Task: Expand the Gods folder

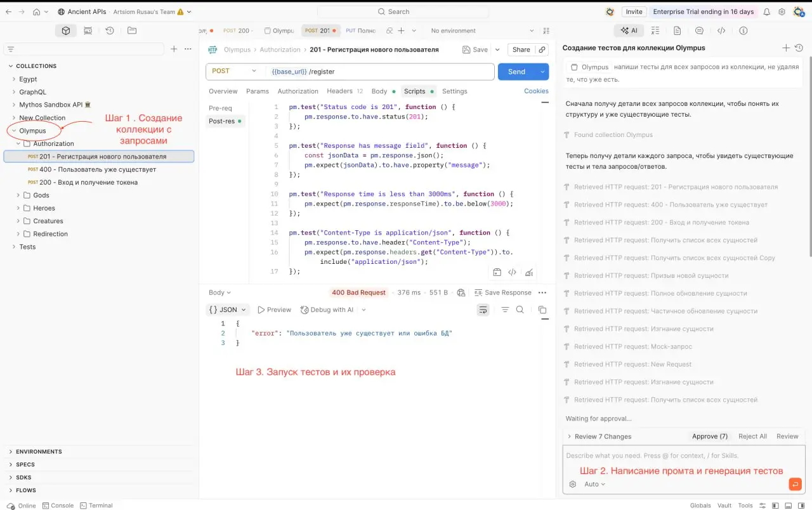Action: coord(18,195)
